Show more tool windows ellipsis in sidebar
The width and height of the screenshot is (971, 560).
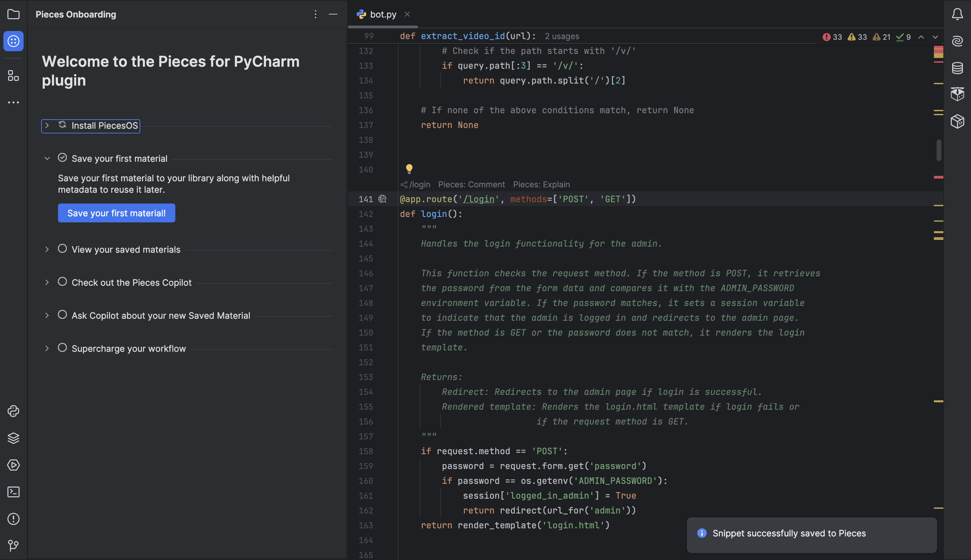click(x=13, y=102)
